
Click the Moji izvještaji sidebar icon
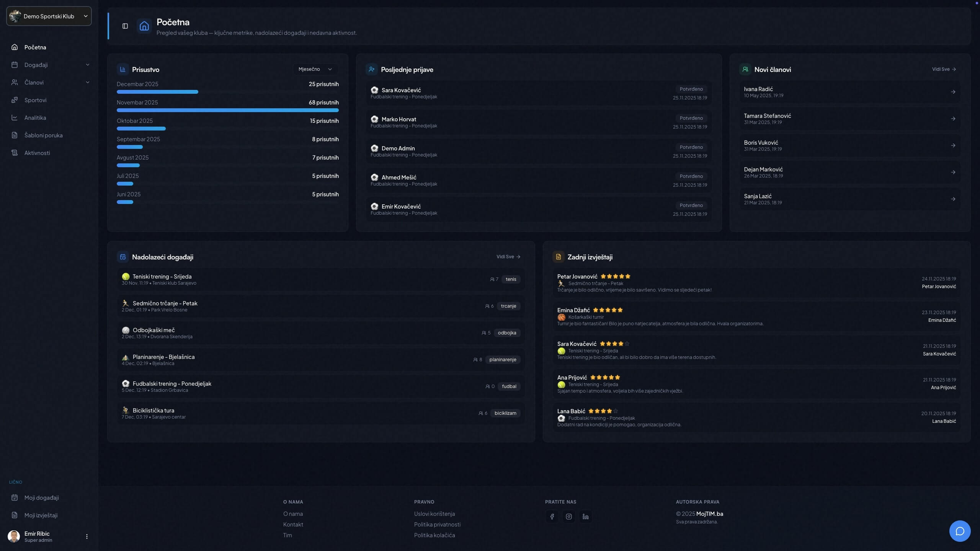15,515
